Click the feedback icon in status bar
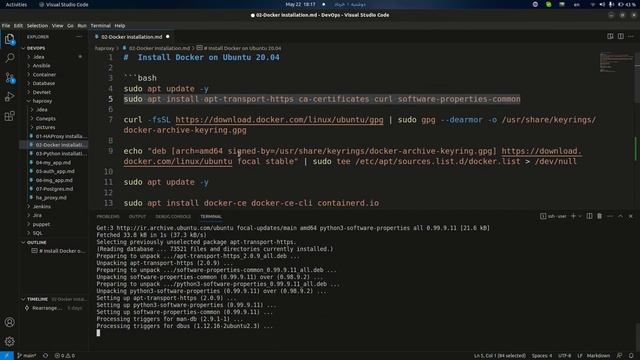 (619, 356)
